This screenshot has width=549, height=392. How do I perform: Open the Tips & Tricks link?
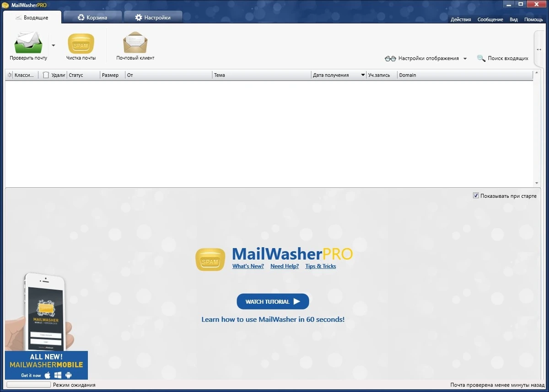tap(321, 266)
